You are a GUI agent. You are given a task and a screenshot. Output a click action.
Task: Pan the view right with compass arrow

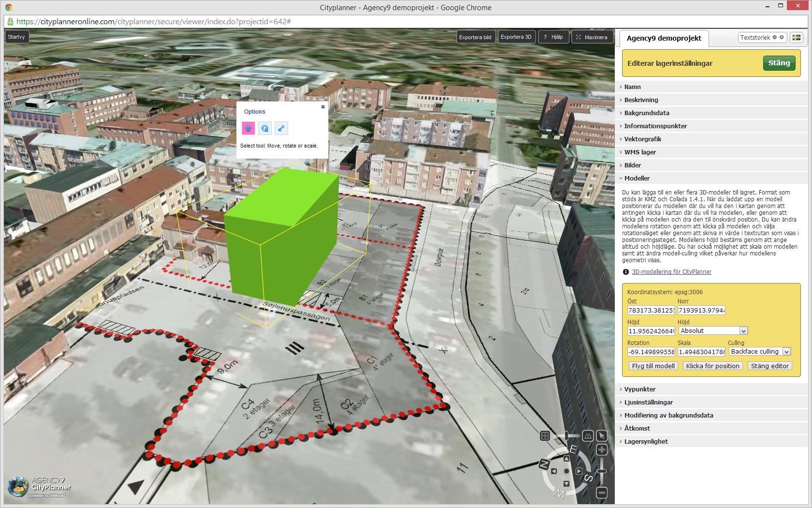tap(579, 471)
